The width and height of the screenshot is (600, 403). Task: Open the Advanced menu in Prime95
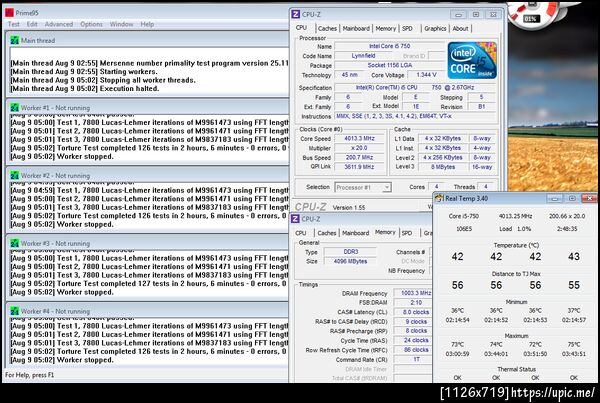point(59,24)
